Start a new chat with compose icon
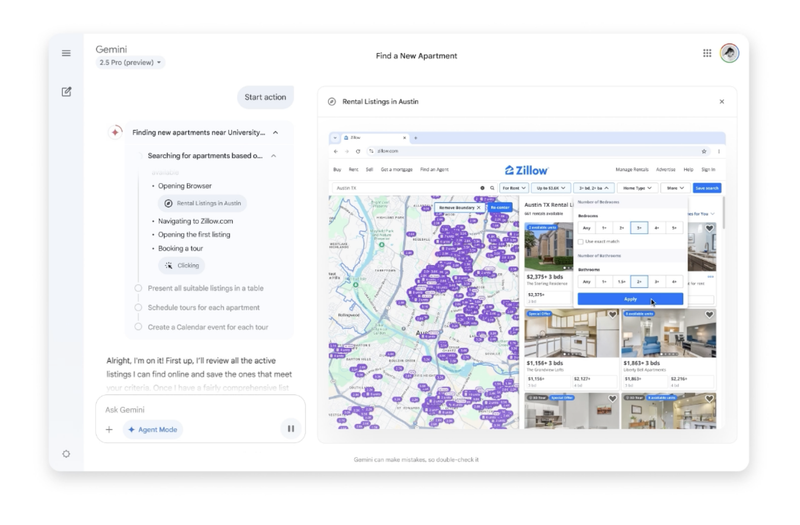 66,92
